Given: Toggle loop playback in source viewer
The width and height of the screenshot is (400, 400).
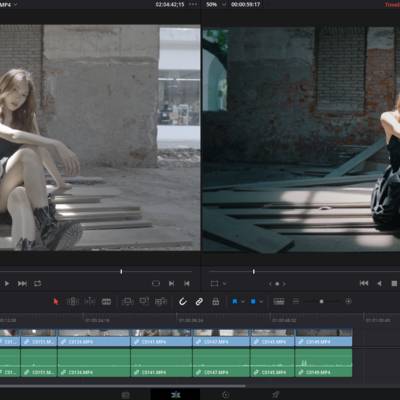Looking at the screenshot, I should point(38,284).
